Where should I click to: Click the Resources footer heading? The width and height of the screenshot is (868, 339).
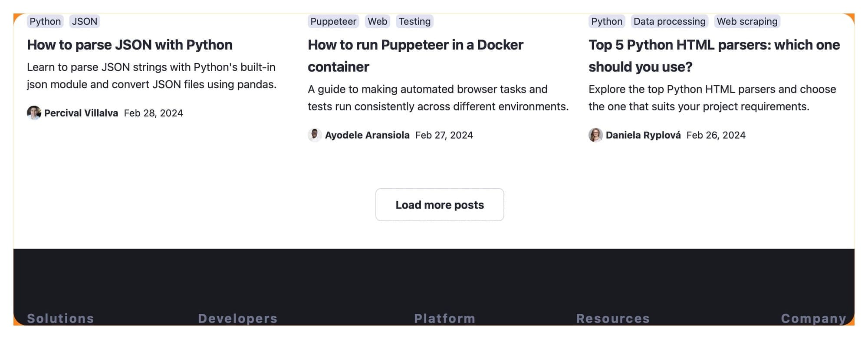[x=613, y=319]
